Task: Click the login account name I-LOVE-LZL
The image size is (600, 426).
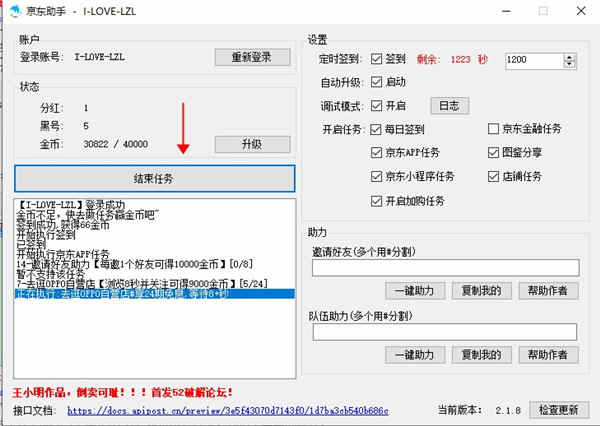Action: click(99, 57)
